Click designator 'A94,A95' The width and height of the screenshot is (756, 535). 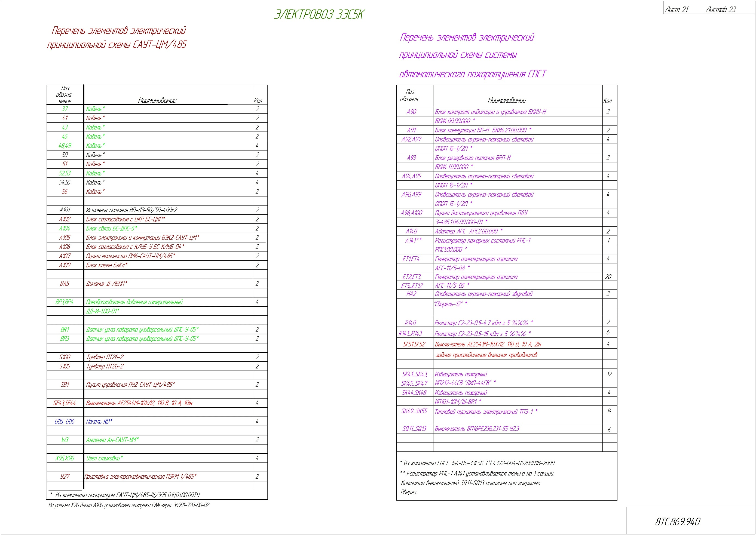click(x=412, y=176)
